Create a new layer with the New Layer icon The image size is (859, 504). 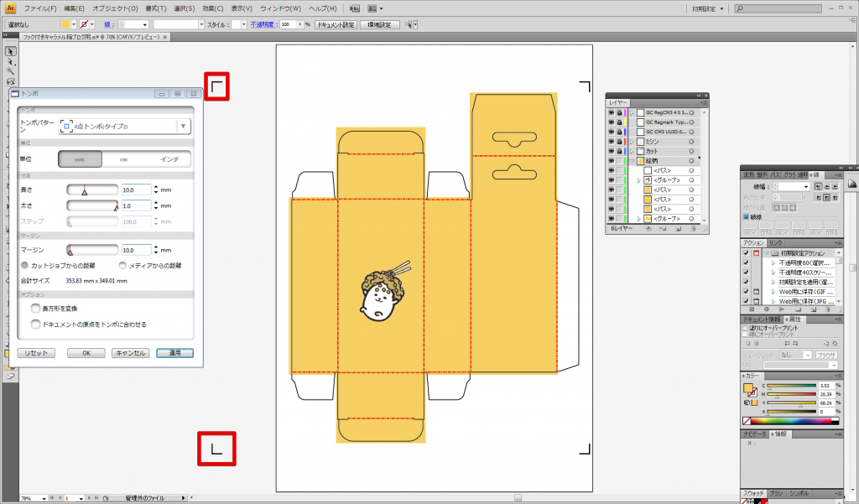coord(678,229)
